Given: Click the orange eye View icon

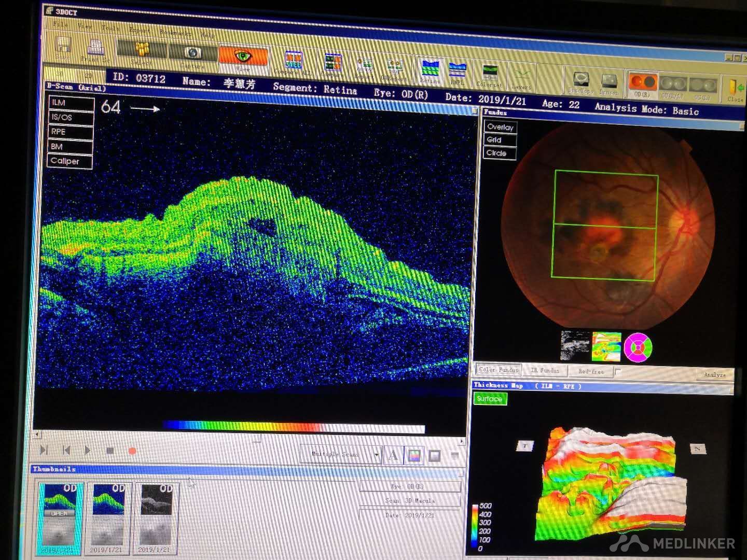Looking at the screenshot, I should [243, 56].
